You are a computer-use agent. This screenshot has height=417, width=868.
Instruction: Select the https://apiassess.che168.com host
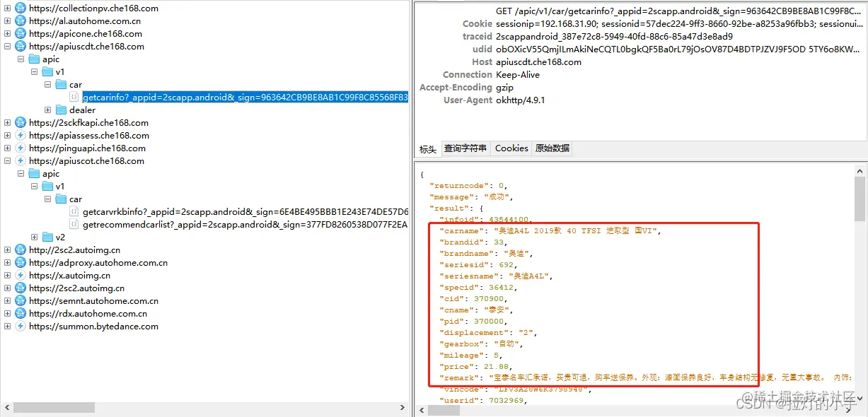pyautogui.click(x=89, y=136)
